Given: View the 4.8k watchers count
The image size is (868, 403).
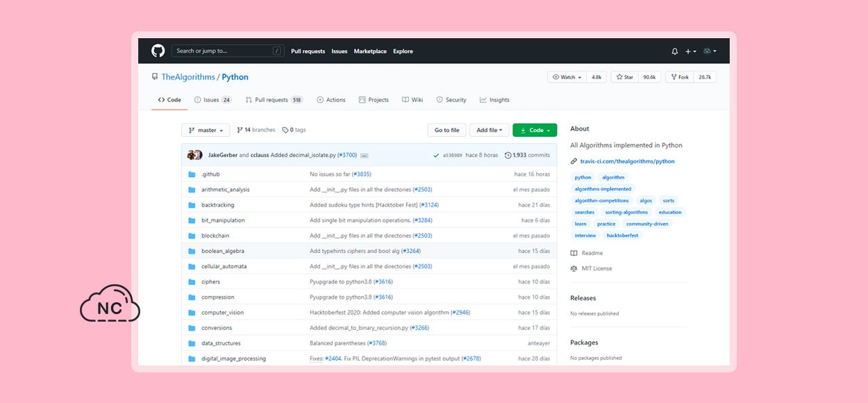Looking at the screenshot, I should point(596,77).
